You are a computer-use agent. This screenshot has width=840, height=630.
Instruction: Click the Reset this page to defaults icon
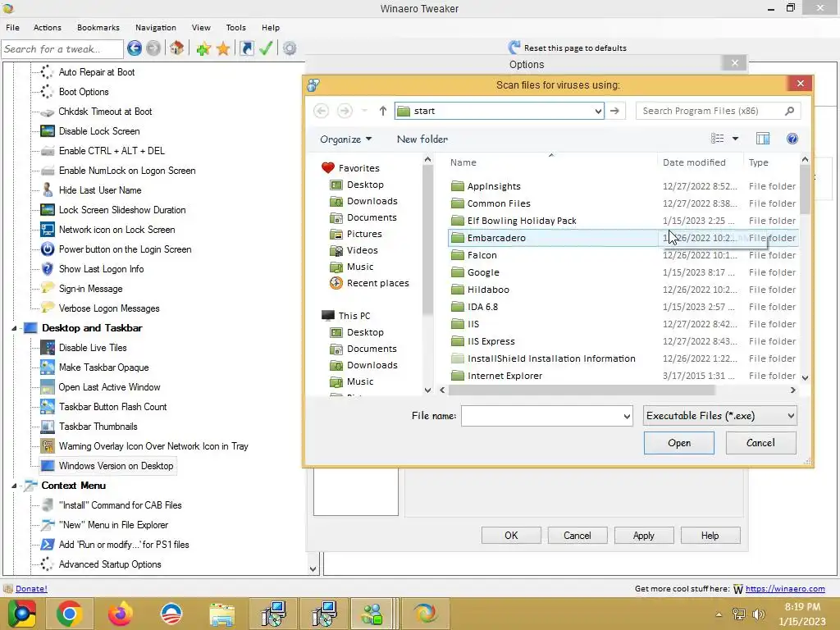point(514,48)
